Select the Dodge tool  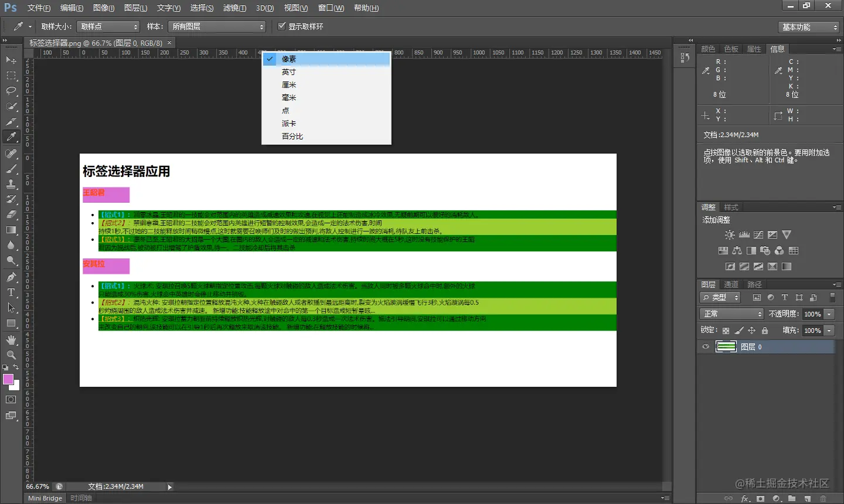11,260
